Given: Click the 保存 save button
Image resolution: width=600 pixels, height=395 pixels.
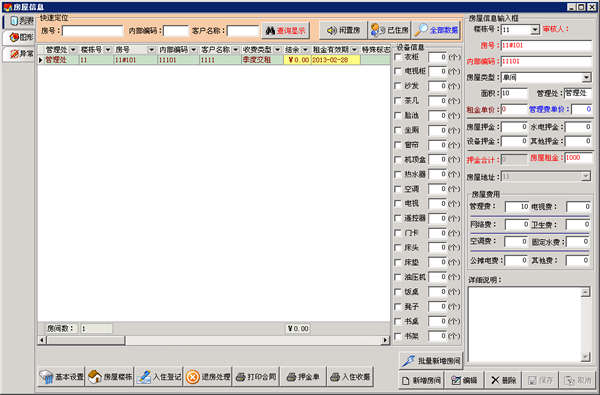Looking at the screenshot, I should tap(540, 380).
